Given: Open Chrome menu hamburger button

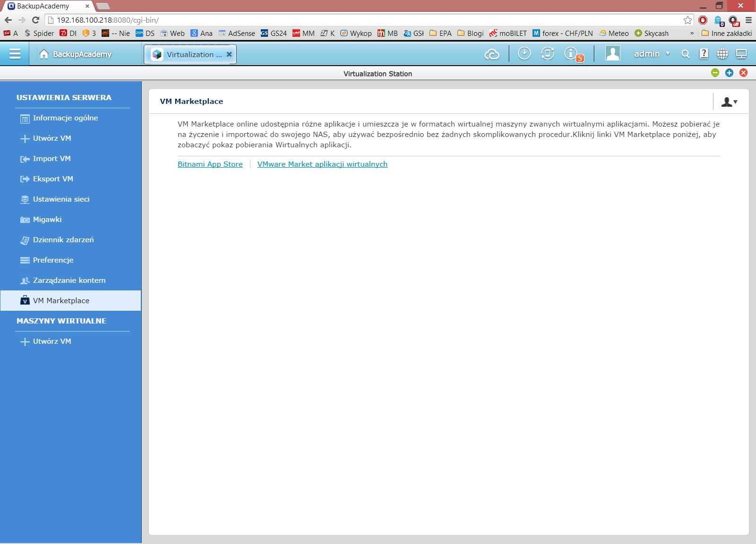Looking at the screenshot, I should point(748,20).
